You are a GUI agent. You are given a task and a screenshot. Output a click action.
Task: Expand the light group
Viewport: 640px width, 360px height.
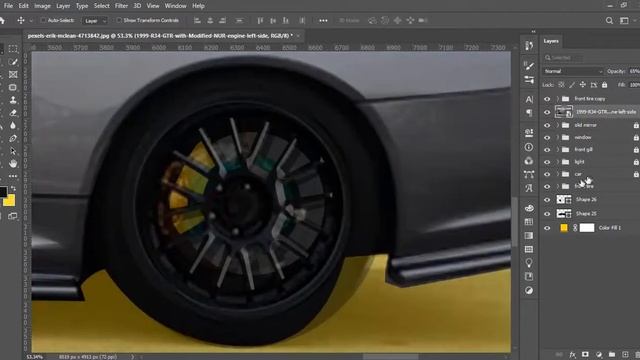[x=558, y=162]
